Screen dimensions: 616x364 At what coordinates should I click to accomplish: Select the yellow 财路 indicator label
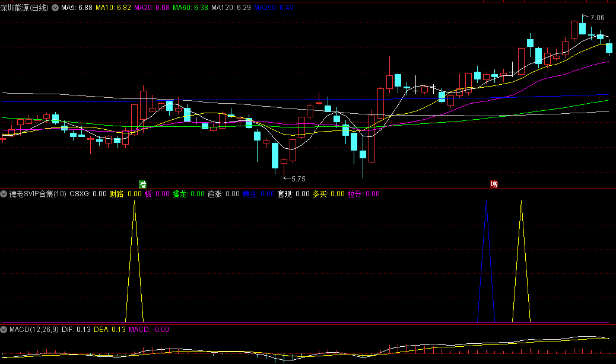pos(126,194)
